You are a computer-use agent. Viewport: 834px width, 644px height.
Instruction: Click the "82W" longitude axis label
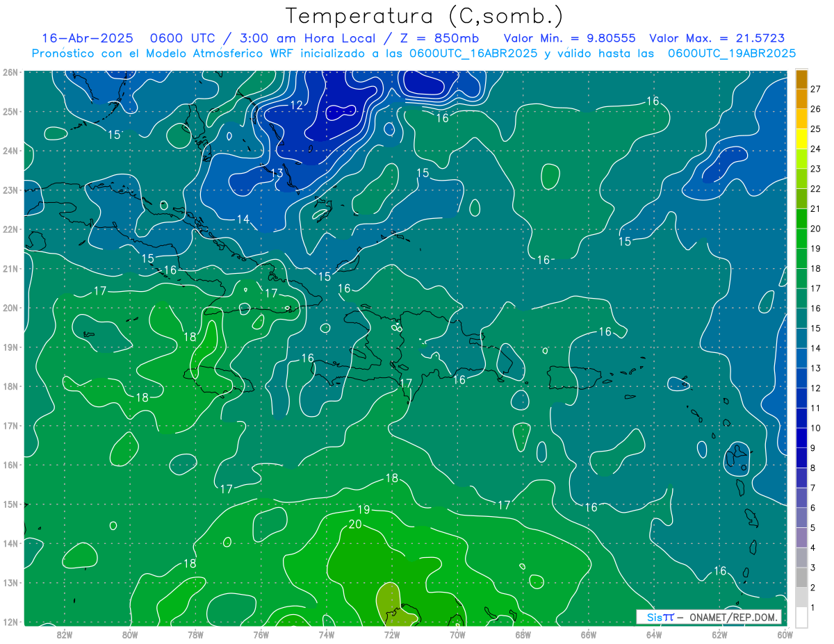point(64,634)
